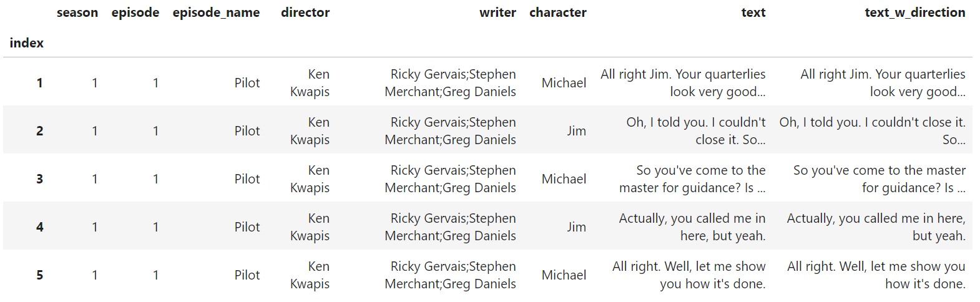Viewport: 980px width, 302px height.
Task: Select the writer column header
Action: click(x=497, y=12)
